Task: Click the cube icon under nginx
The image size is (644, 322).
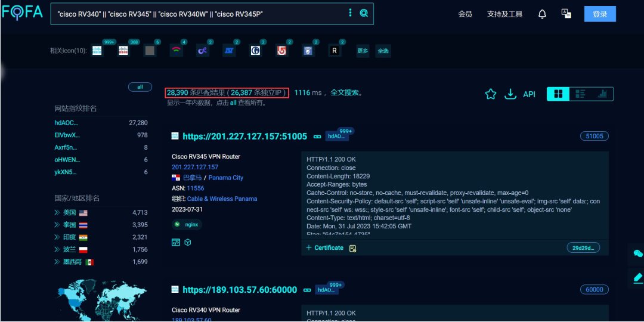Action: 187,242
